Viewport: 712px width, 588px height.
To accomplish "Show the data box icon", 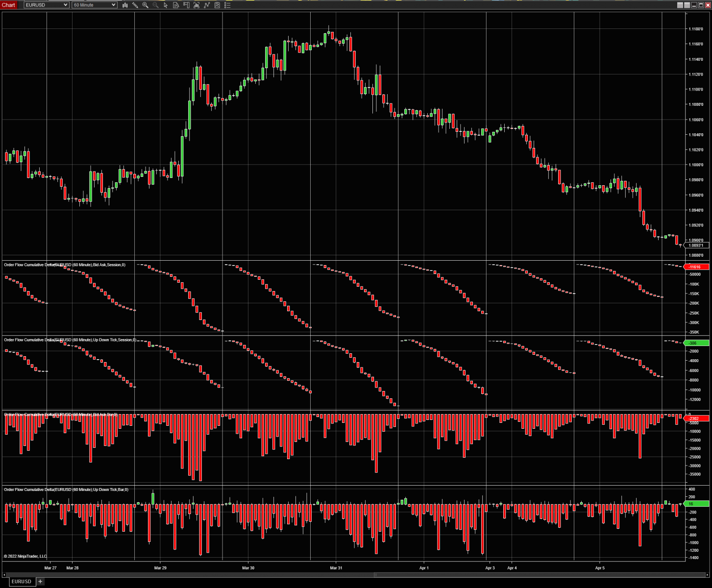I will point(176,5).
